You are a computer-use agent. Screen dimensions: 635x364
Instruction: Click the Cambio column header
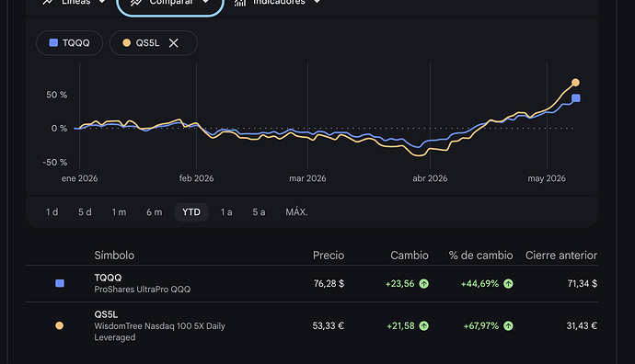410,256
